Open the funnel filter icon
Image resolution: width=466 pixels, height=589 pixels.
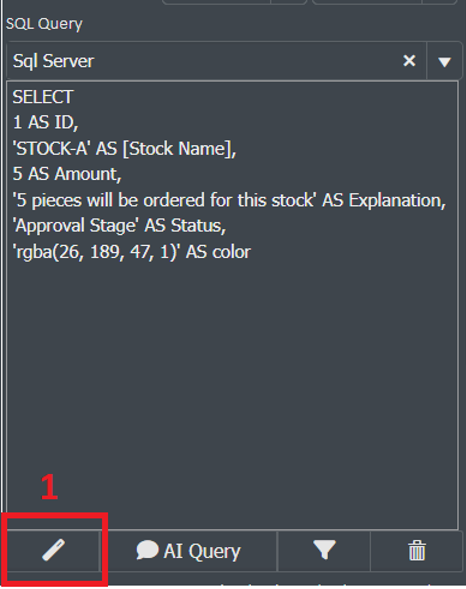324,551
